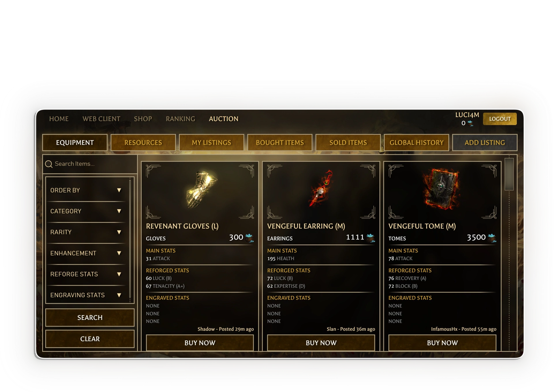Click the Logout button
Image resolution: width=554 pixels, height=392 pixels.
(499, 119)
